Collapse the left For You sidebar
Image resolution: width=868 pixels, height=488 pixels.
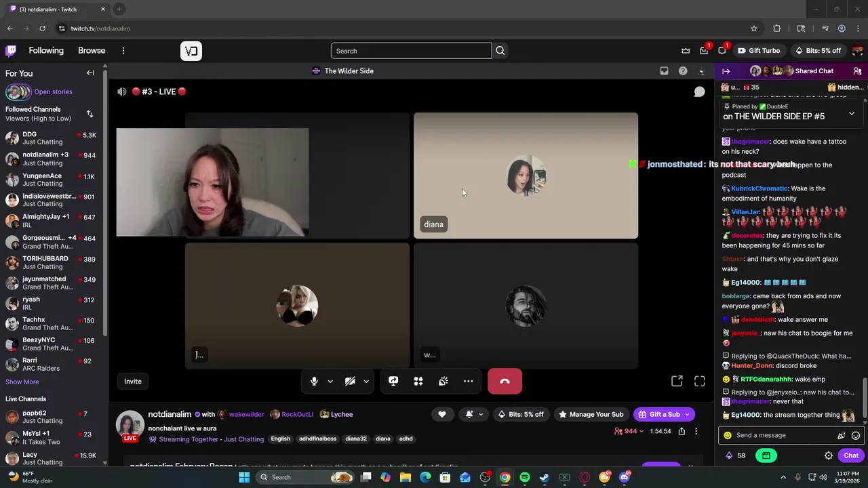(90, 73)
